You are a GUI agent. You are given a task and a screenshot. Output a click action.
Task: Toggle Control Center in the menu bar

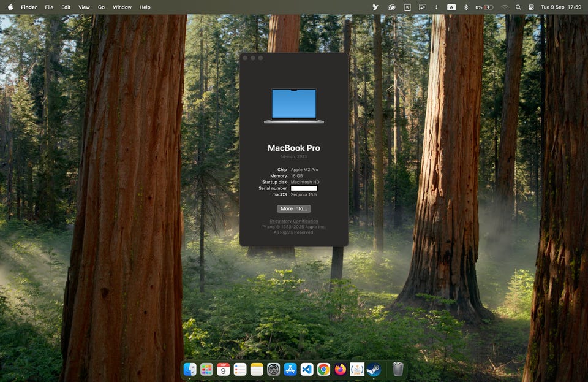[x=531, y=7]
